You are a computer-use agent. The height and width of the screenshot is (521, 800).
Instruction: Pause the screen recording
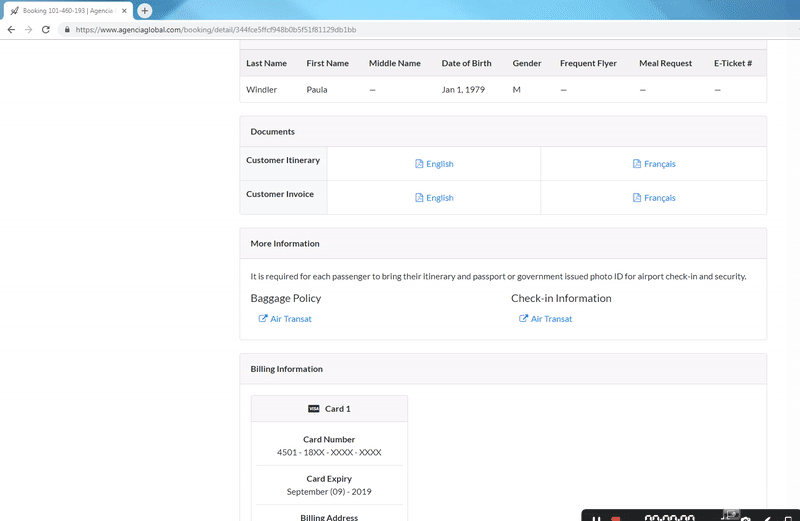pos(597,517)
